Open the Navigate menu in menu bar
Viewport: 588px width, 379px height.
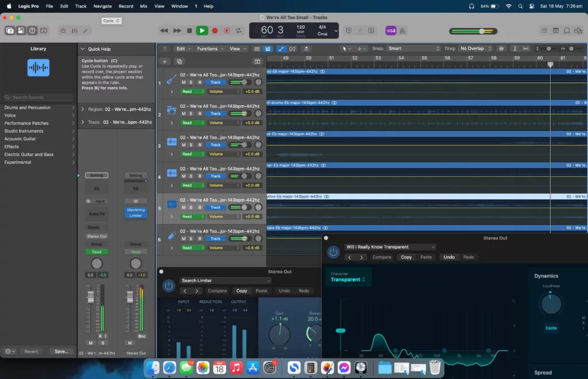point(102,6)
